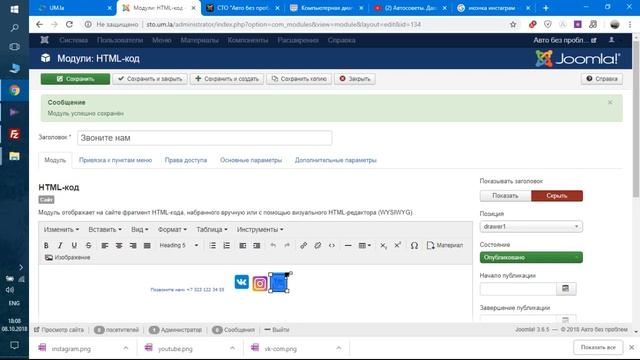Apply subscript formatting
This screenshot has height=360, width=640.
pos(383,245)
